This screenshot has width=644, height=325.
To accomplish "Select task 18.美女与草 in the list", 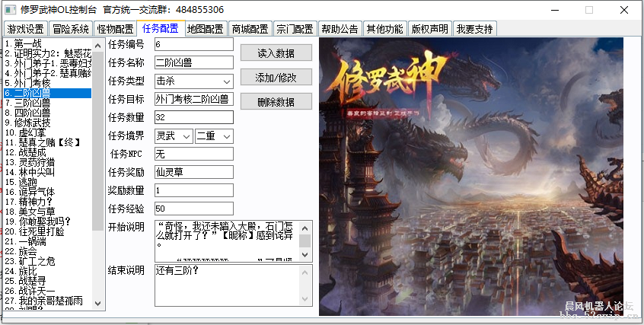I will pos(48,212).
